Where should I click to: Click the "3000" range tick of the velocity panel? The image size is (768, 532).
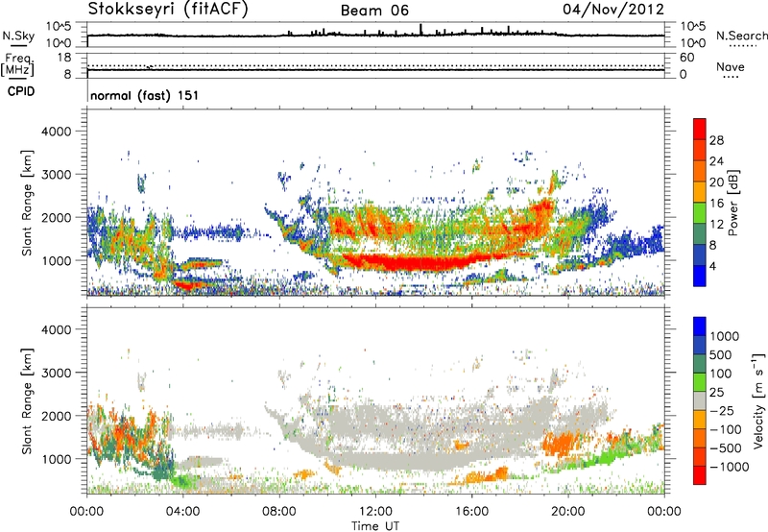coord(56,373)
